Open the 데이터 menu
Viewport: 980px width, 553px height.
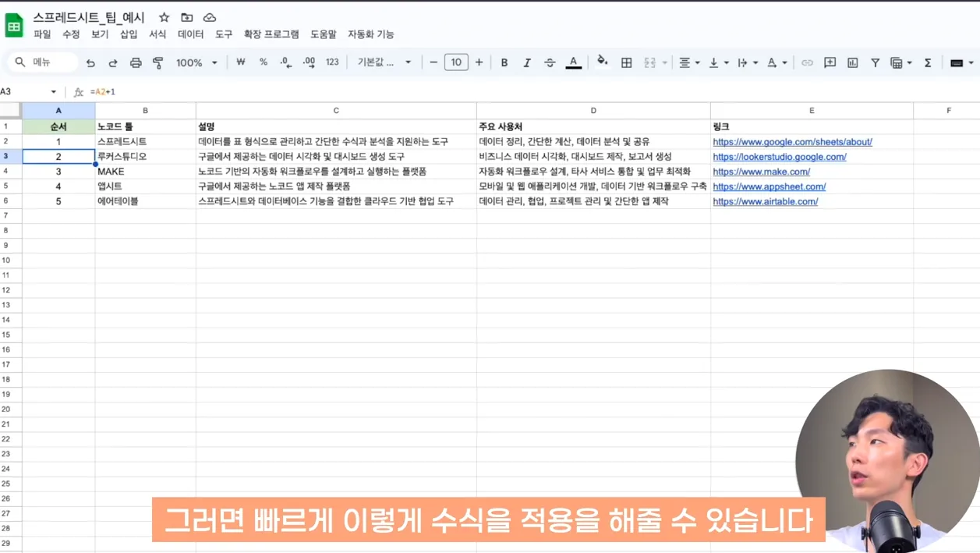pyautogui.click(x=190, y=34)
